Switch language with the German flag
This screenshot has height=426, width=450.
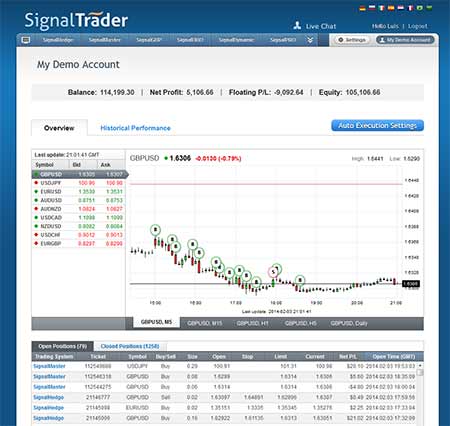tap(362, 8)
